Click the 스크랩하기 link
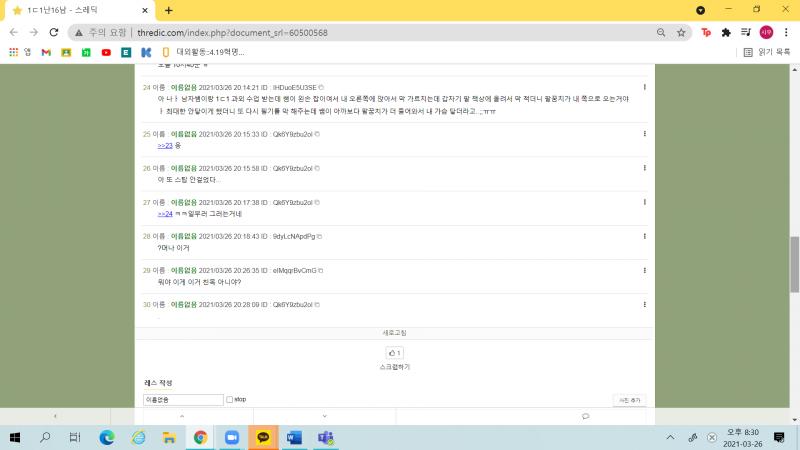The width and height of the screenshot is (800, 450). click(x=394, y=367)
